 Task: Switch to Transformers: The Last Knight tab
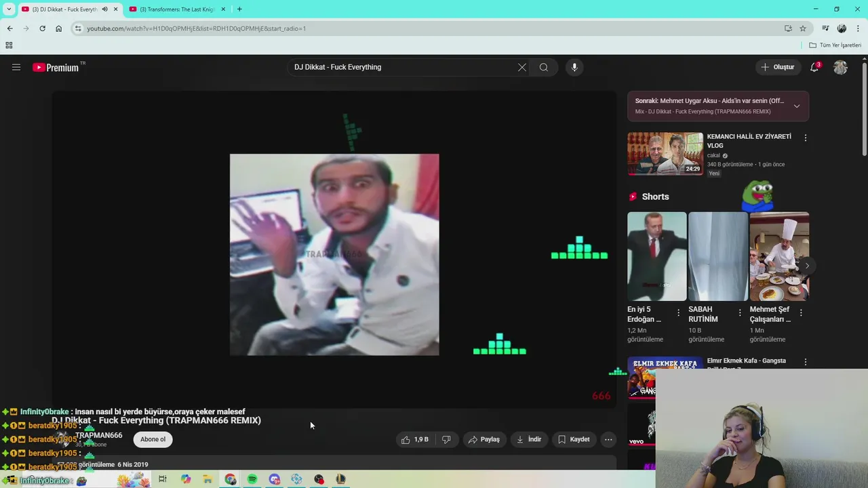tap(177, 9)
